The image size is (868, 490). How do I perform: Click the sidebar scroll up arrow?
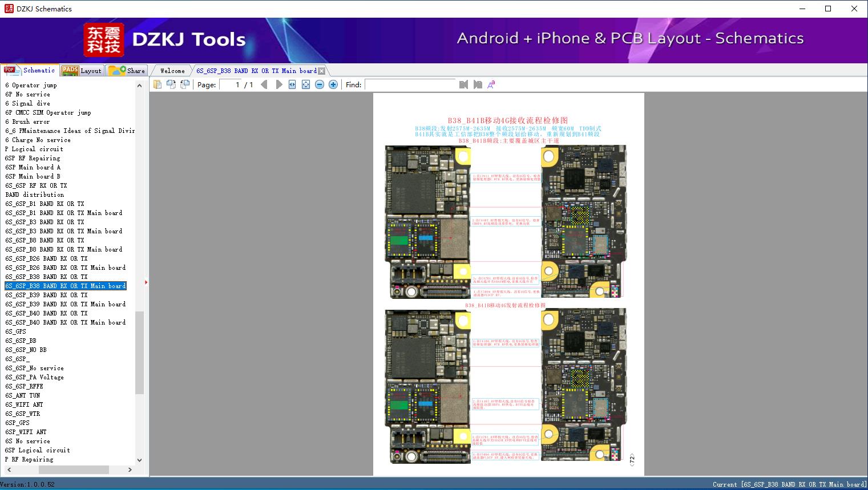click(x=140, y=86)
